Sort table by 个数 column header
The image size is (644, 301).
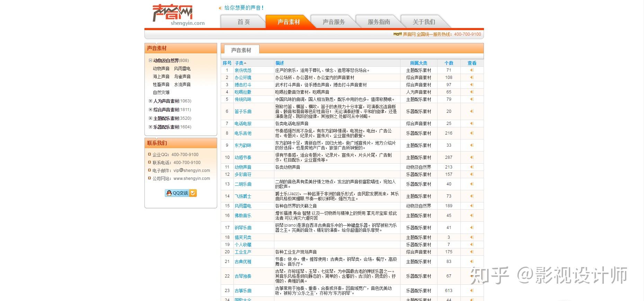point(449,63)
